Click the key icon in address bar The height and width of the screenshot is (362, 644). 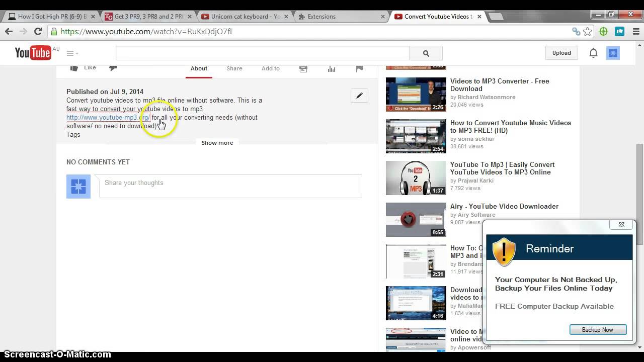[x=576, y=32]
